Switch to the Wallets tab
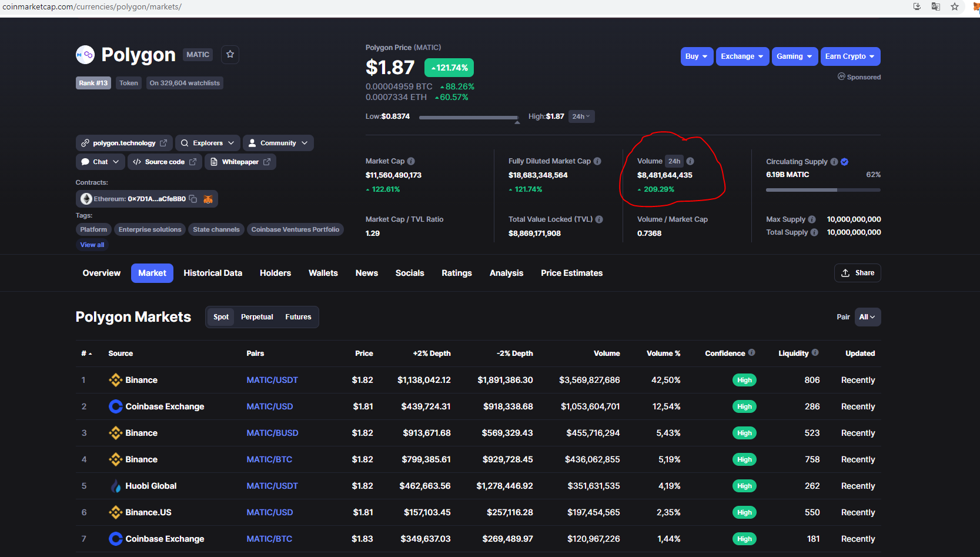The image size is (980, 557). [323, 273]
